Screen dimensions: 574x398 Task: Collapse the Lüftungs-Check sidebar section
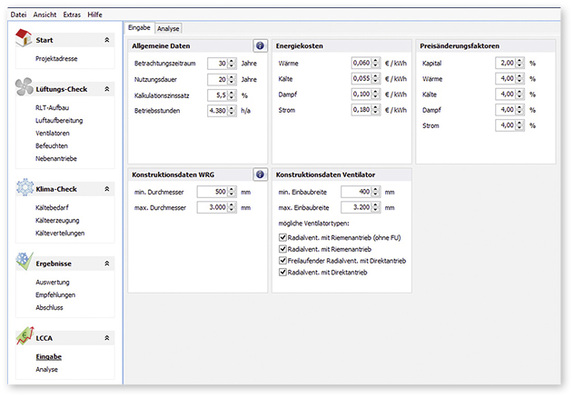tap(107, 89)
